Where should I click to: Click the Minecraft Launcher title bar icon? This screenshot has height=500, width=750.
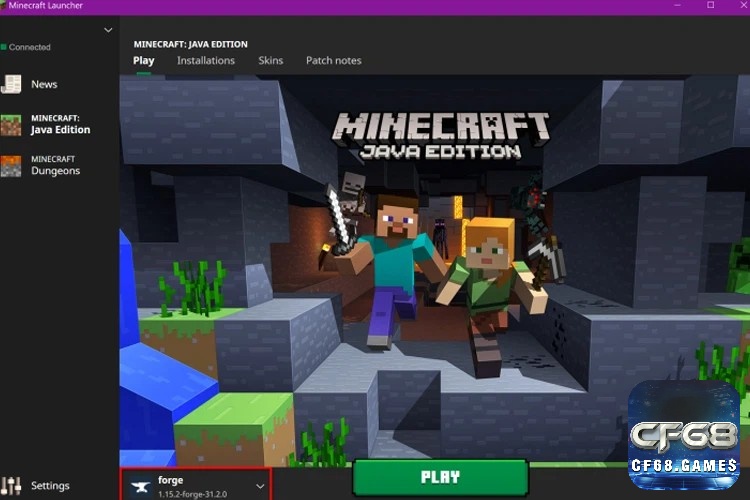click(3, 5)
